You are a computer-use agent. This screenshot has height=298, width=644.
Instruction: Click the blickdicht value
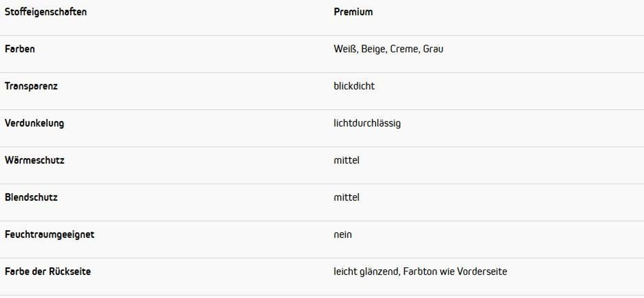click(354, 86)
